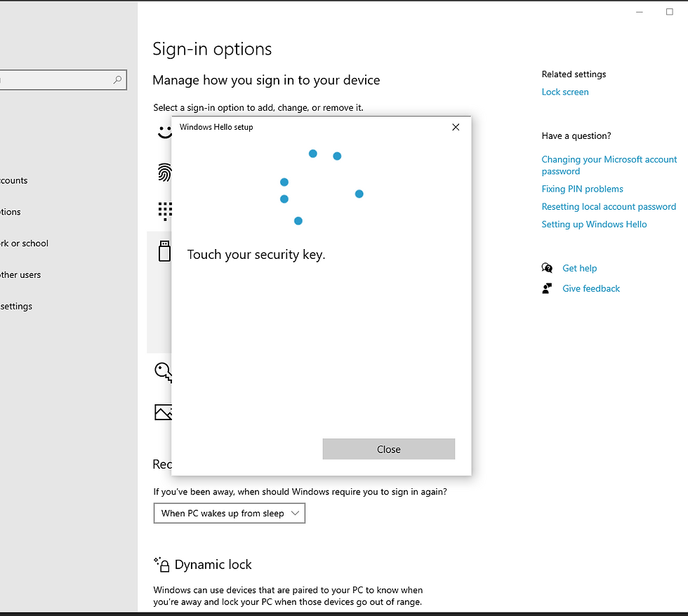Screen dimensions: 688x616
Task: Open Fixing PIN problems link
Action: tap(582, 189)
